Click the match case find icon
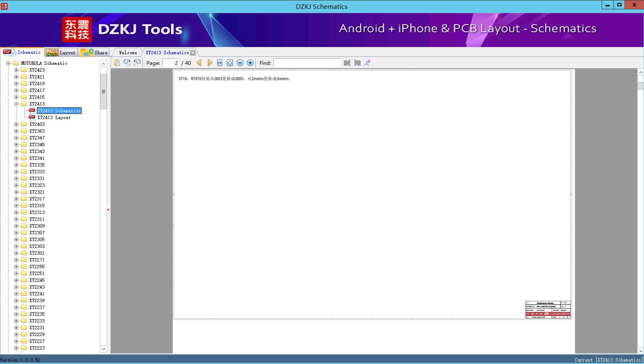 point(368,63)
